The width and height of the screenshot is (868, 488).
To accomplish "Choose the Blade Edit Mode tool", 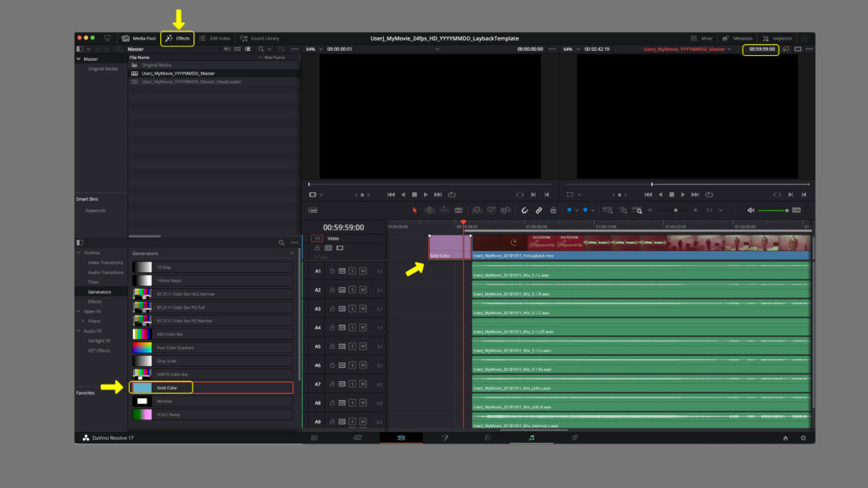I will (459, 210).
